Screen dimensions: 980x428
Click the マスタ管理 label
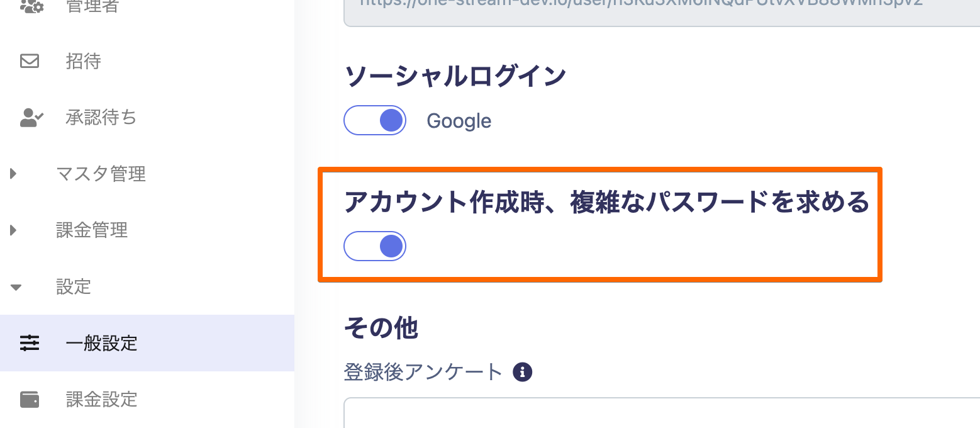click(101, 174)
